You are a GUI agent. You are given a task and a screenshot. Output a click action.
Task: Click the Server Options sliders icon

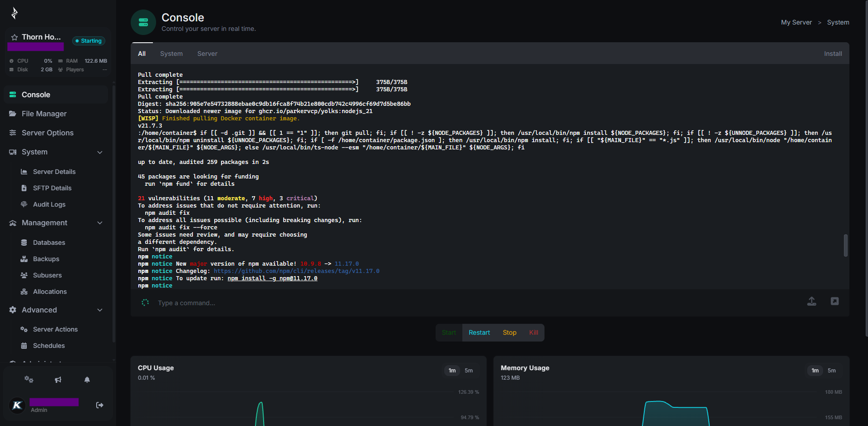pyautogui.click(x=13, y=133)
